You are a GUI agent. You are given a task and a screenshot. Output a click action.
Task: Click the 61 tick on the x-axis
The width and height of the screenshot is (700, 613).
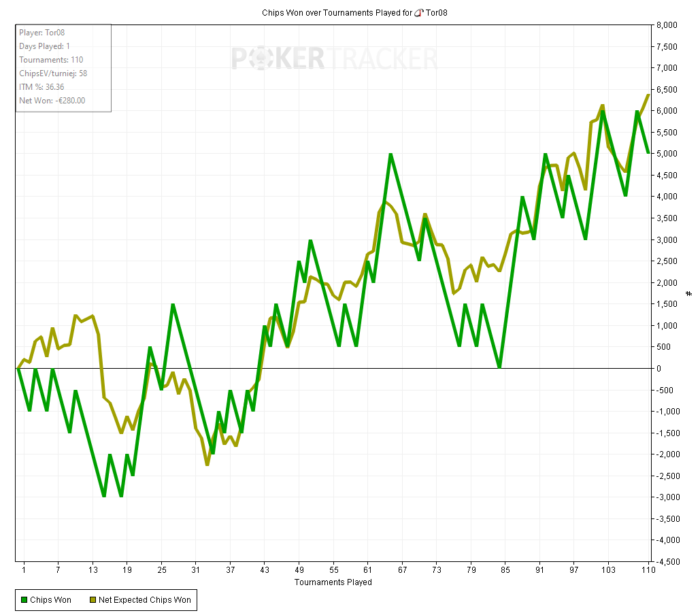pos(368,570)
